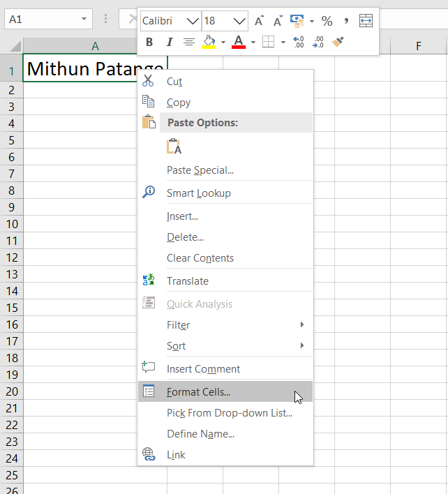
Task: Select Smart Lookup
Action: (225, 193)
